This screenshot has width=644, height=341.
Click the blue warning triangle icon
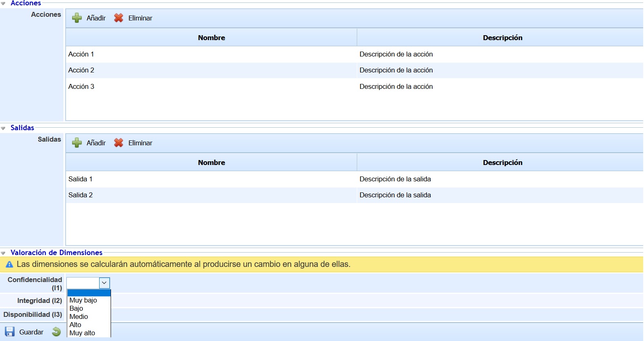[x=9, y=264]
